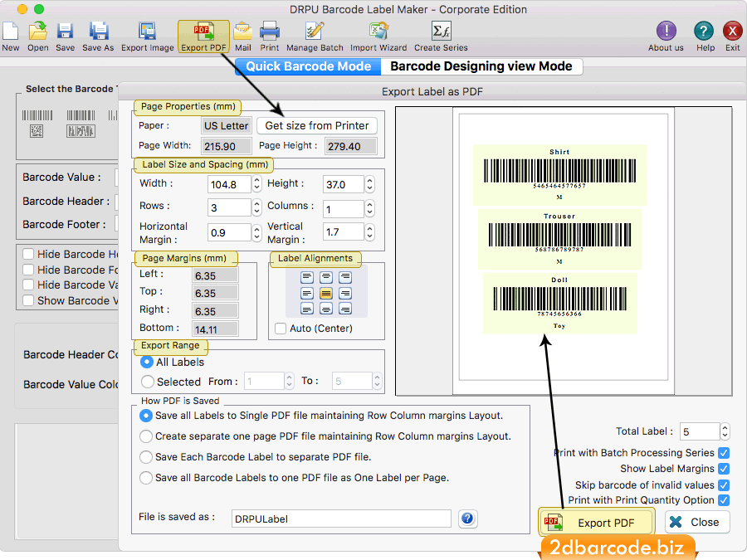Click the New document icon
The width and height of the screenshot is (747, 560).
click(11, 32)
